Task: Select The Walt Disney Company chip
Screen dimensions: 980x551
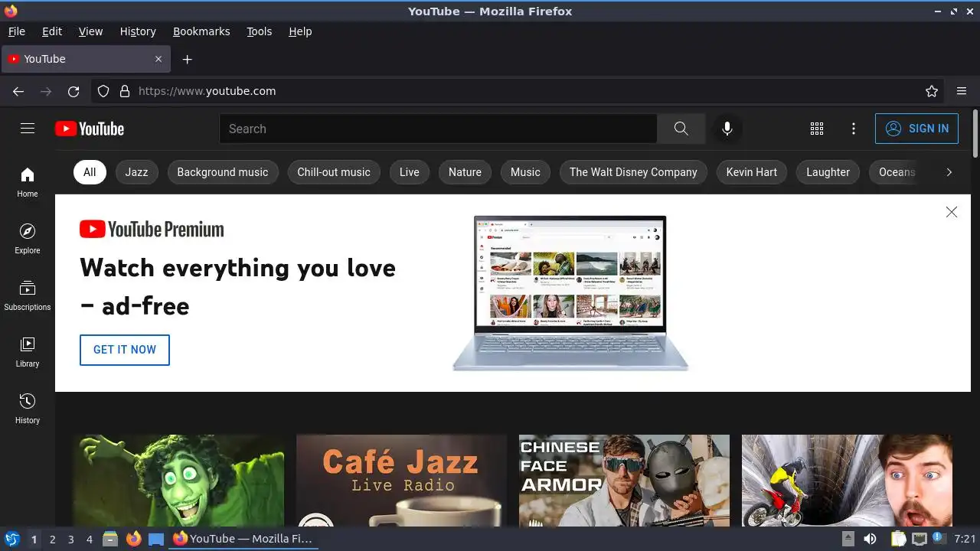Action: pyautogui.click(x=633, y=172)
